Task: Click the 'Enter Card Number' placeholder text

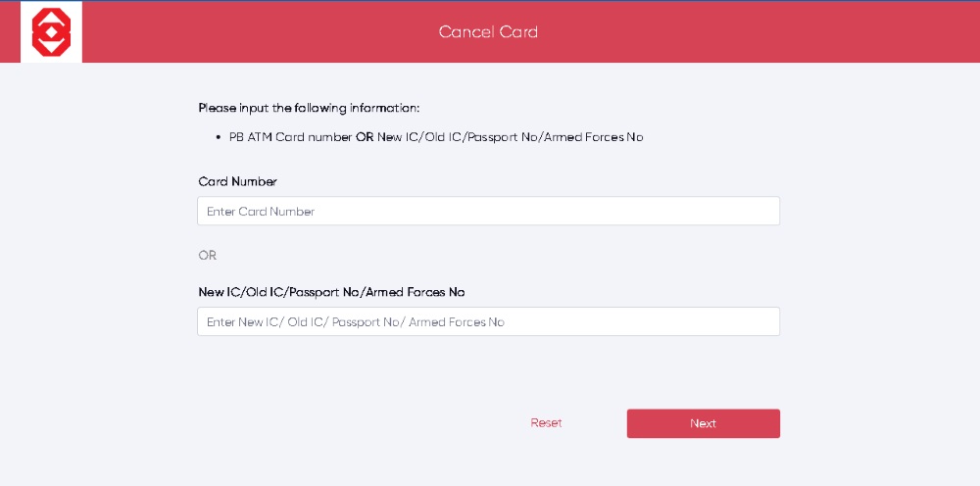Action: (x=261, y=212)
